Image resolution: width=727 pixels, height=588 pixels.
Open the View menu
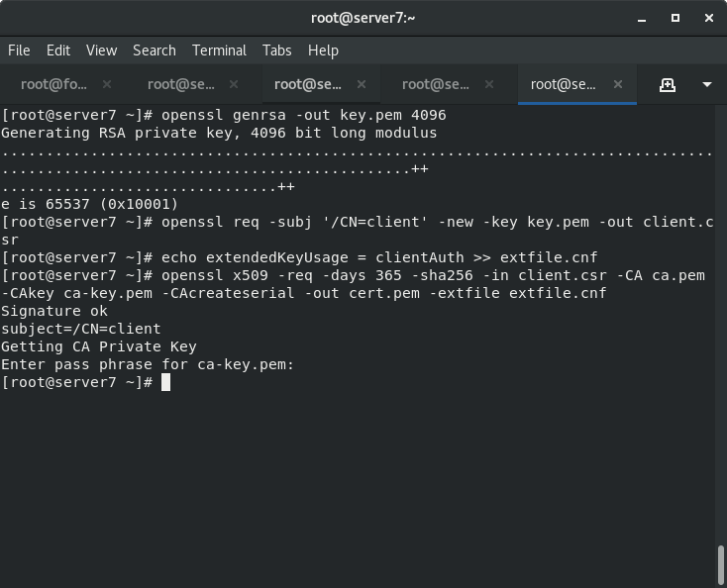pyautogui.click(x=102, y=50)
